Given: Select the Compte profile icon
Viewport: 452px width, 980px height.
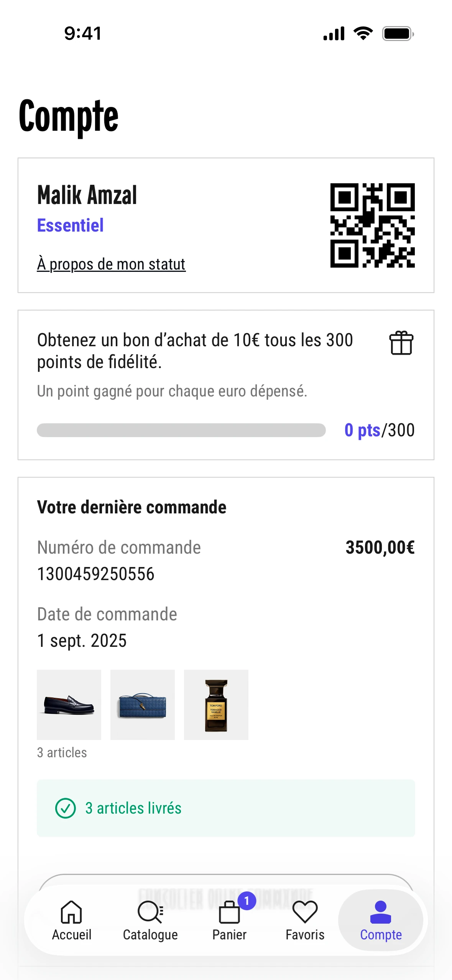Looking at the screenshot, I should [380, 912].
